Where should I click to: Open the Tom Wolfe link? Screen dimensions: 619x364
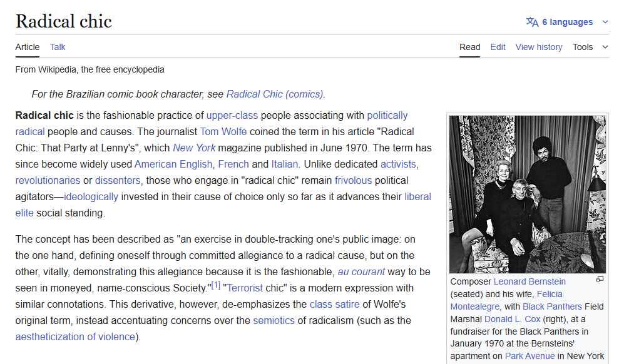(223, 131)
